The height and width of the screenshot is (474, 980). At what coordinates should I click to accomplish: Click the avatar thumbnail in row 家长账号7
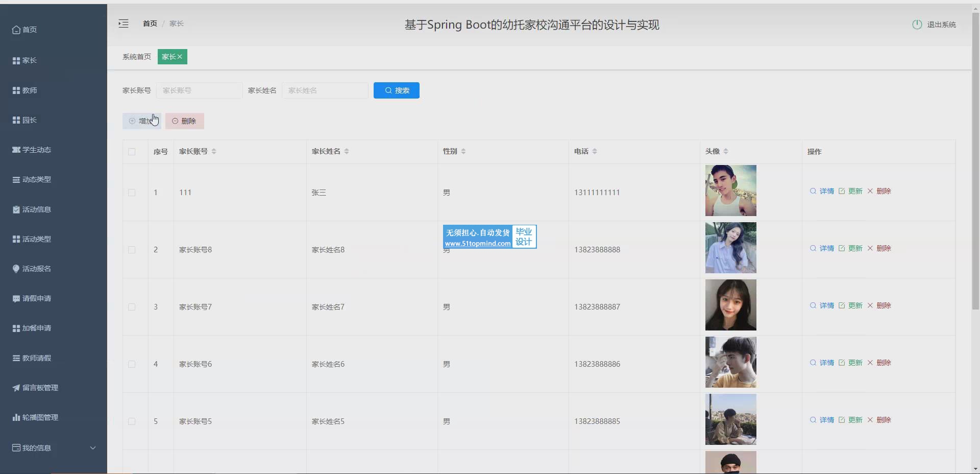click(x=731, y=305)
